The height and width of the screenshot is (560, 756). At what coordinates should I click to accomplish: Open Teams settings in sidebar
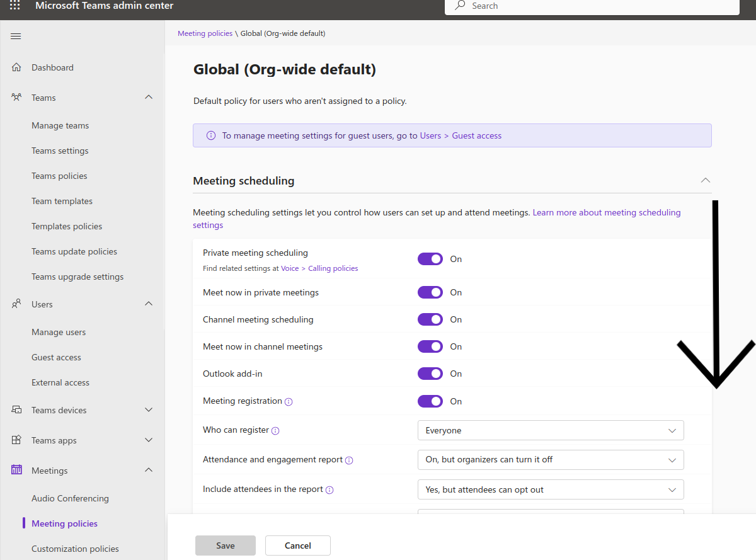(60, 151)
